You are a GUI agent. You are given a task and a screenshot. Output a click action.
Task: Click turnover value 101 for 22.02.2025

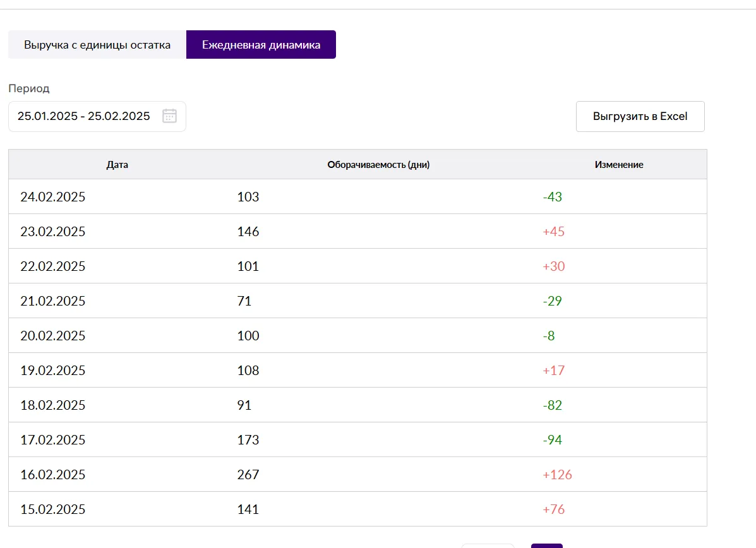pyautogui.click(x=248, y=266)
